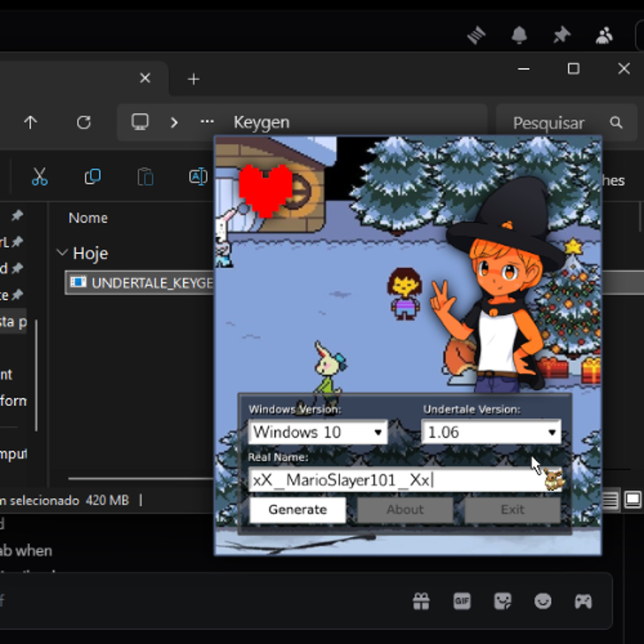Open the notifications inbox bell icon
The image size is (644, 644).
click(519, 36)
